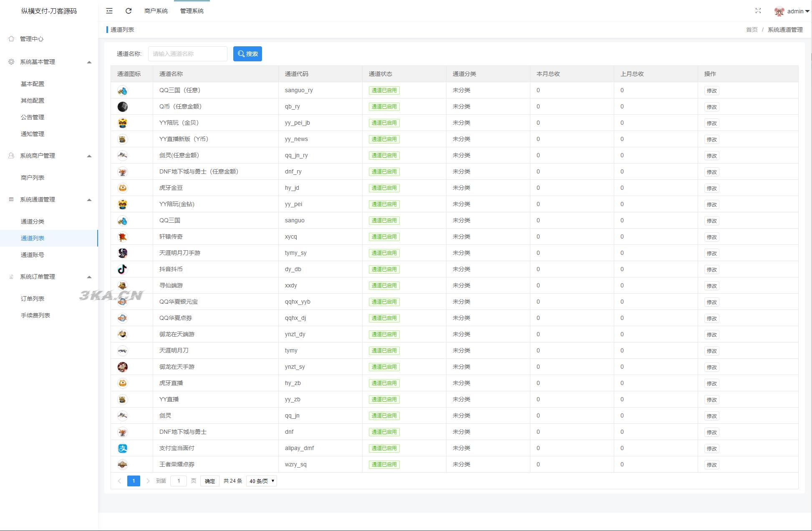This screenshot has width=812, height=531.
Task: Click the YY直播新版（Y币）channel icon
Action: (122, 139)
